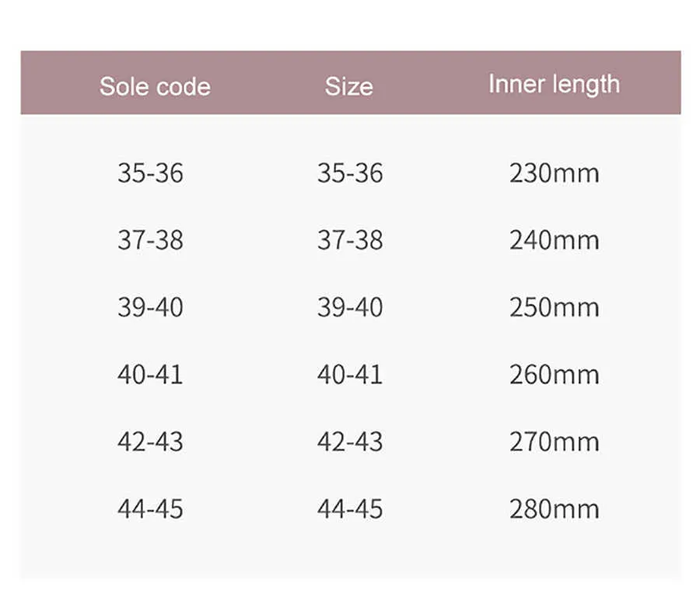This screenshot has height=601, width=700.
Task: Click the 280mm inner length value
Action: click(555, 509)
